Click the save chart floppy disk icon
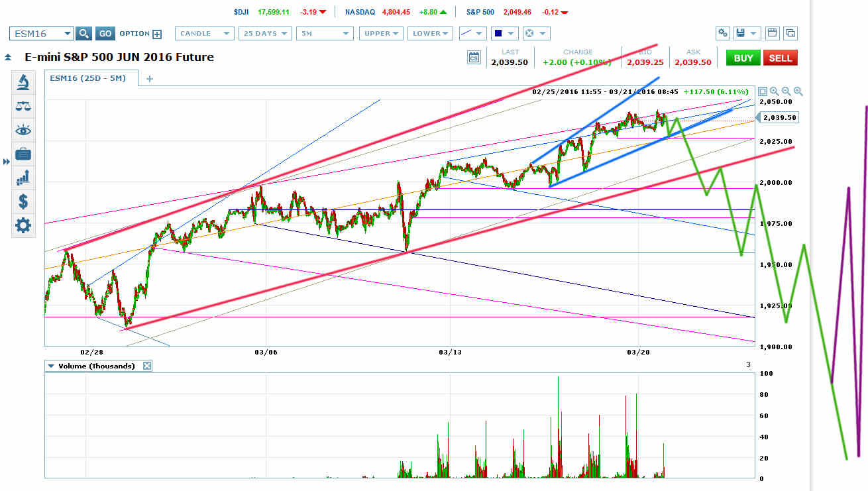Viewport: 868px width, 491px height. pyautogui.click(x=741, y=33)
